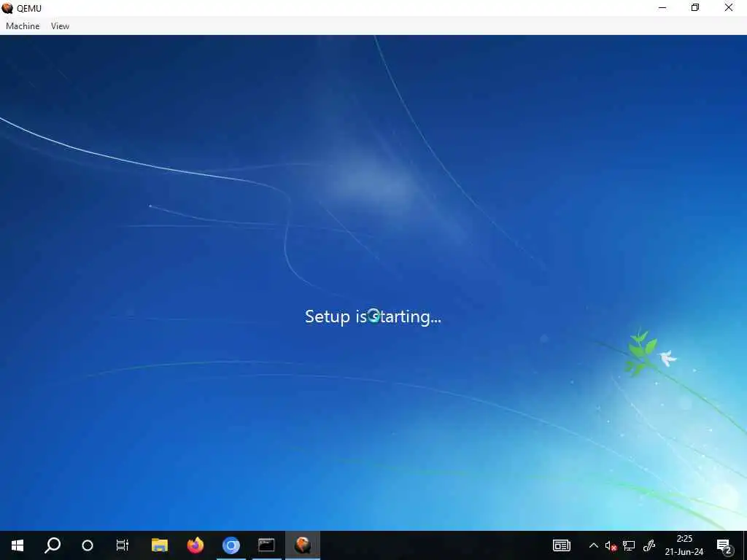Screen dimensions: 747x560
Task: Minimize the QEMU window
Action: point(662,8)
